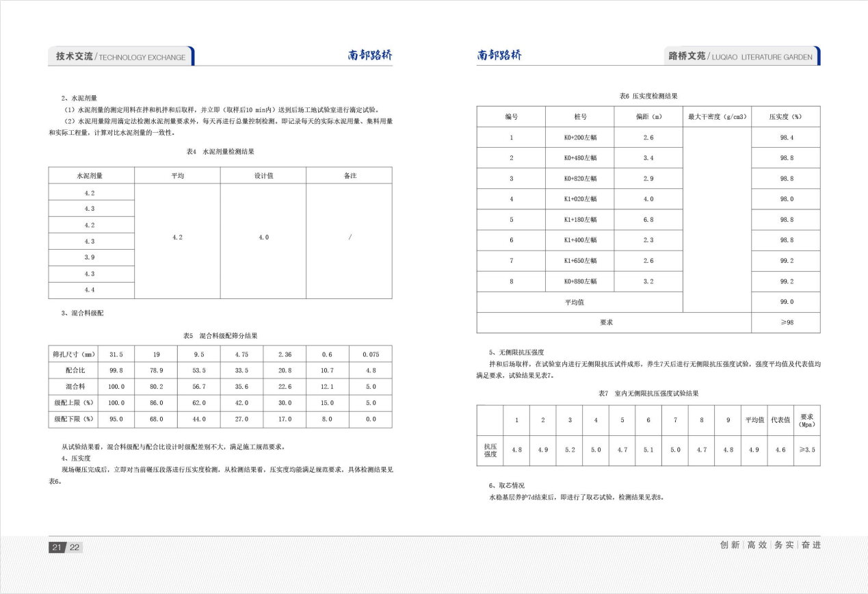Click the caption 表4 水泥剂量检测结果

(220, 151)
